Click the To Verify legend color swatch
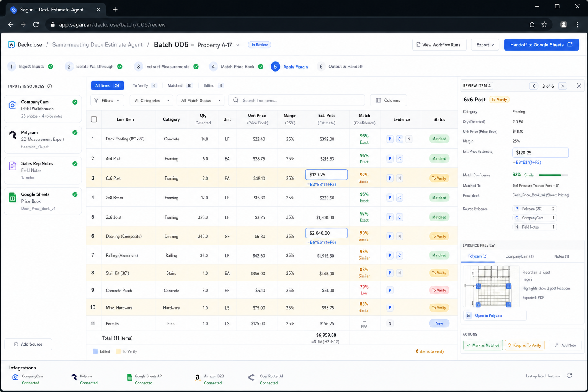588x392 pixels. point(118,351)
